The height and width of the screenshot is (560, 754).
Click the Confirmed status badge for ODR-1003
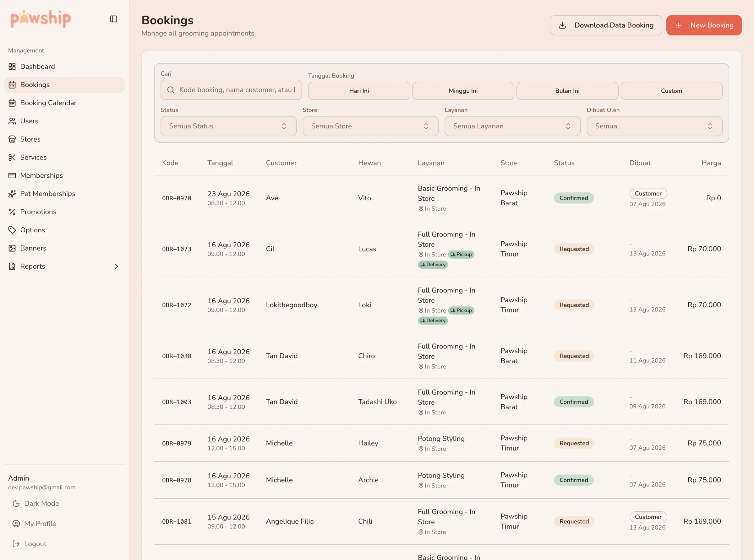574,402
